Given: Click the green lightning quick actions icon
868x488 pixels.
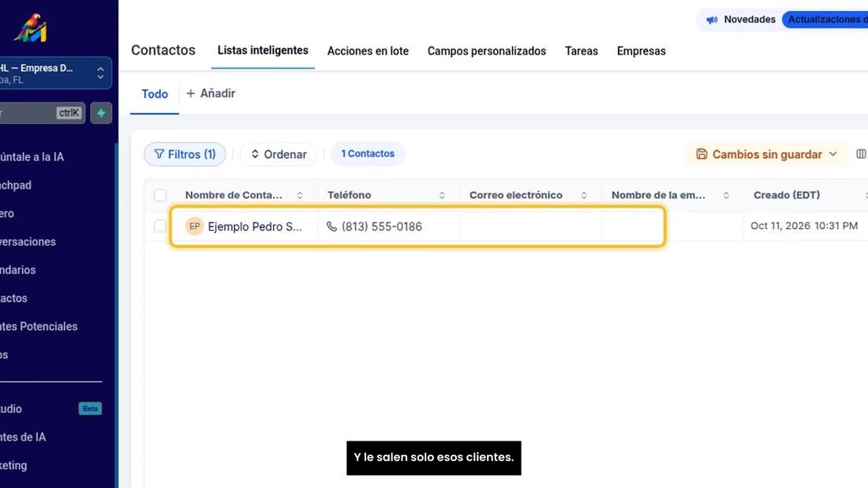Looking at the screenshot, I should (x=101, y=113).
